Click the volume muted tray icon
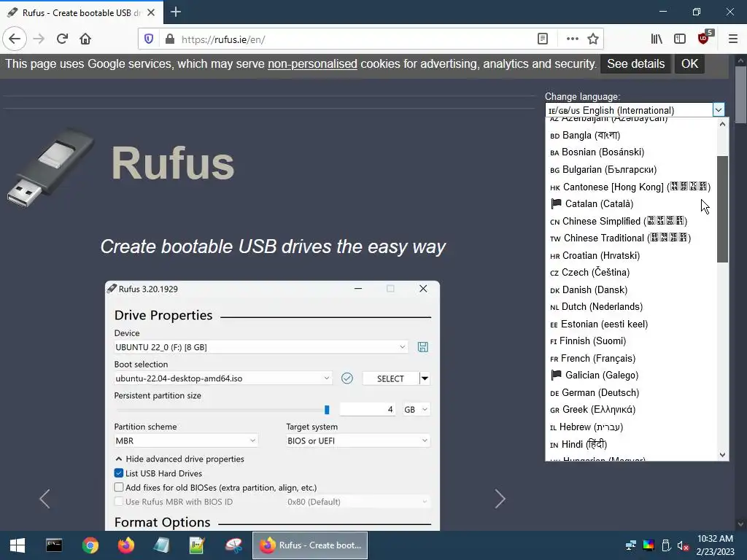This screenshot has height=560, width=747. [x=683, y=545]
